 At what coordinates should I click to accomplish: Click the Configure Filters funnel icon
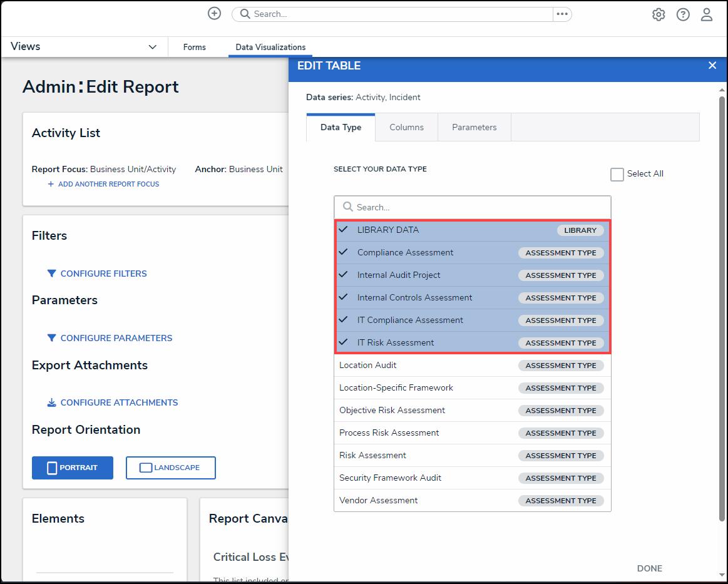pyautogui.click(x=52, y=274)
